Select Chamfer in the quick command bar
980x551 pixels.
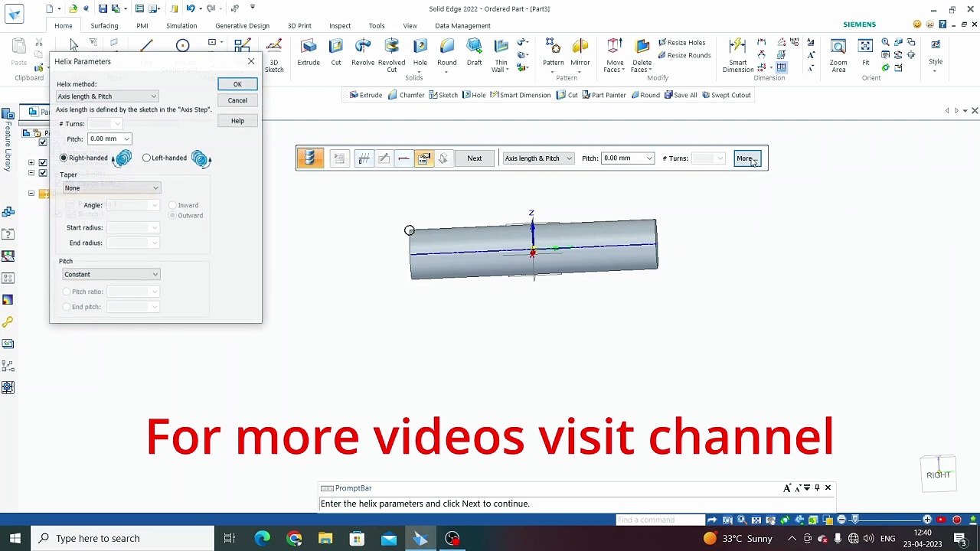pos(406,95)
